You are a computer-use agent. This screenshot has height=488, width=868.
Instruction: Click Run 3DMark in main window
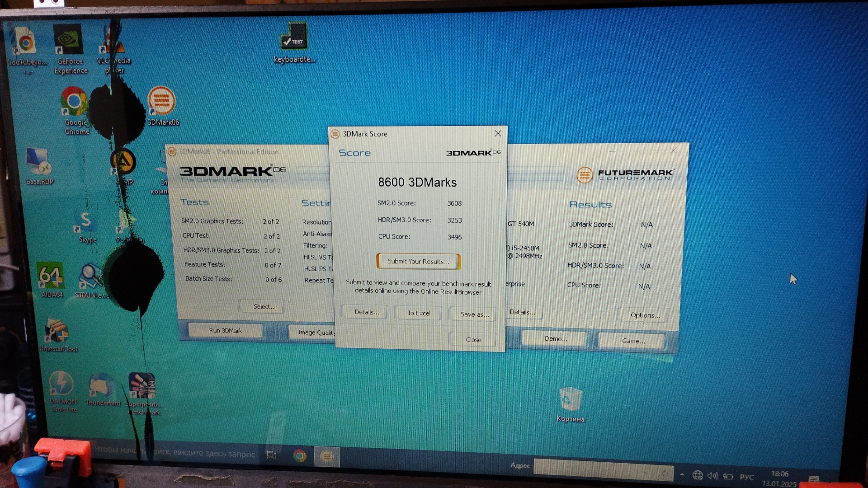tap(225, 330)
